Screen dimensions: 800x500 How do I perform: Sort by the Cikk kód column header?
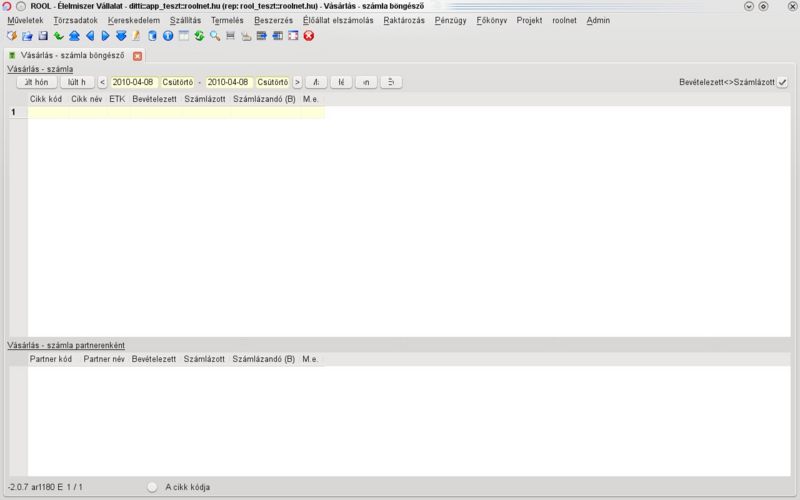46,99
